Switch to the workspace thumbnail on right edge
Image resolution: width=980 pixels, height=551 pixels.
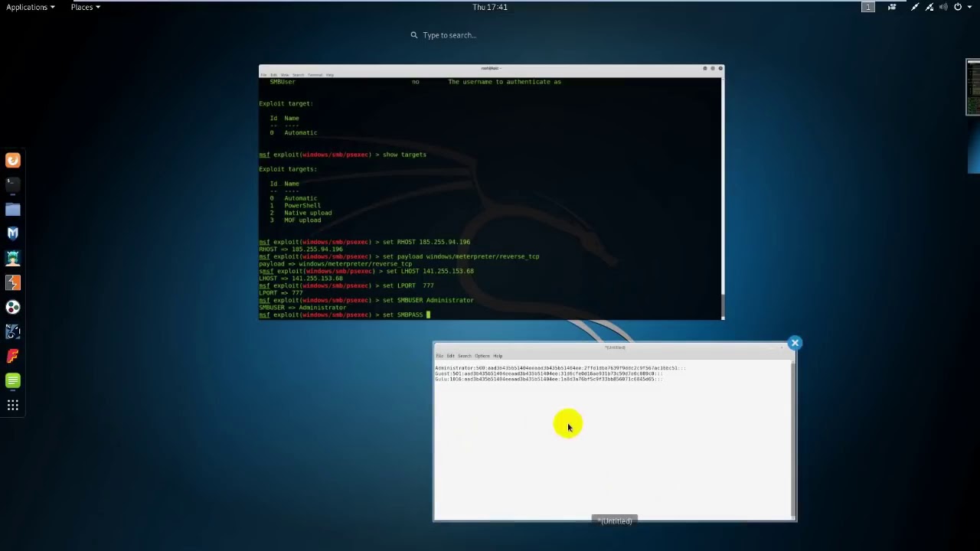973,87
